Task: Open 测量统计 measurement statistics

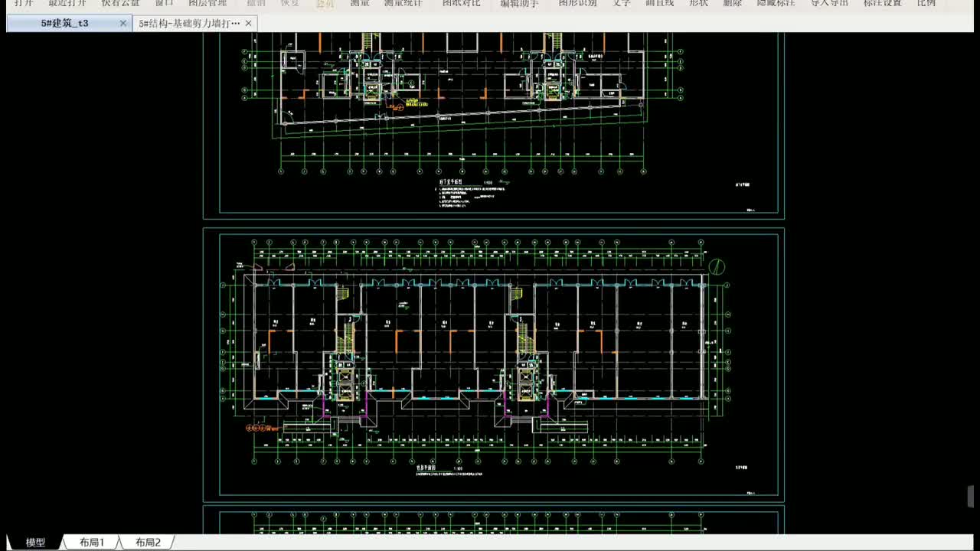Action: pos(403,3)
